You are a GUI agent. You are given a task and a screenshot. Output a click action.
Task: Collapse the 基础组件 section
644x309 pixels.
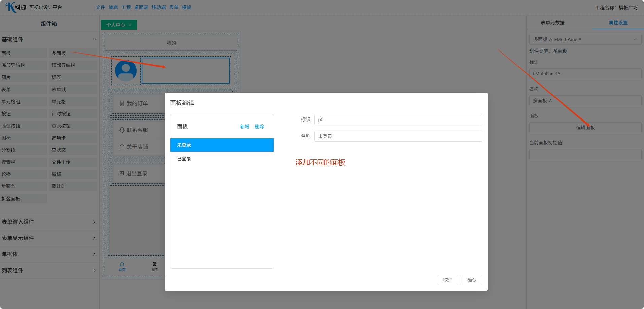coord(94,39)
